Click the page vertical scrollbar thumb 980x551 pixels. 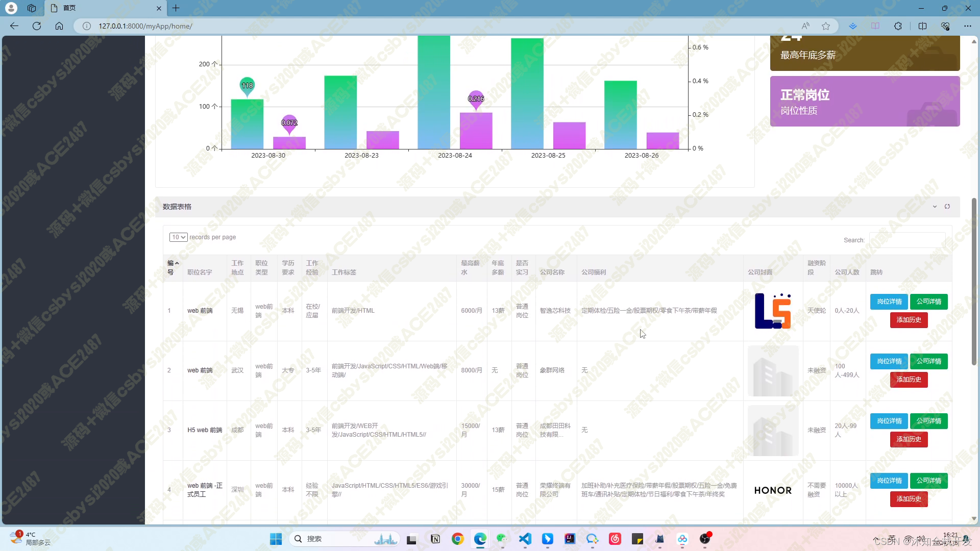tap(974, 282)
